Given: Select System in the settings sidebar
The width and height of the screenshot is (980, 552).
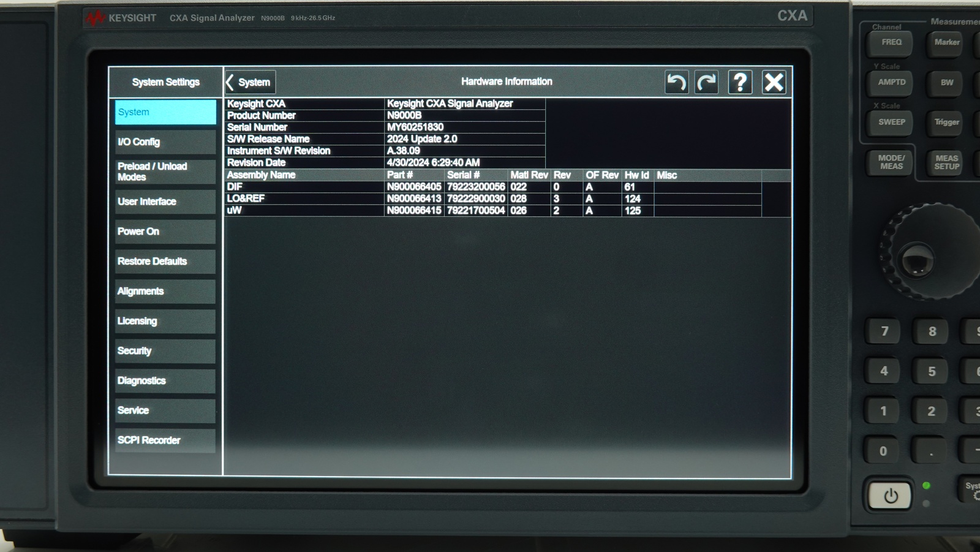Looking at the screenshot, I should (165, 112).
